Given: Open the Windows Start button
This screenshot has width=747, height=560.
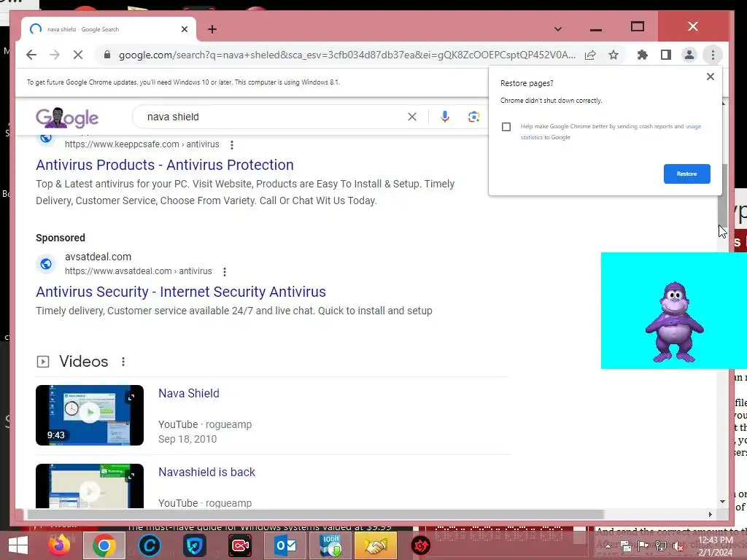Looking at the screenshot, I should point(18,545).
